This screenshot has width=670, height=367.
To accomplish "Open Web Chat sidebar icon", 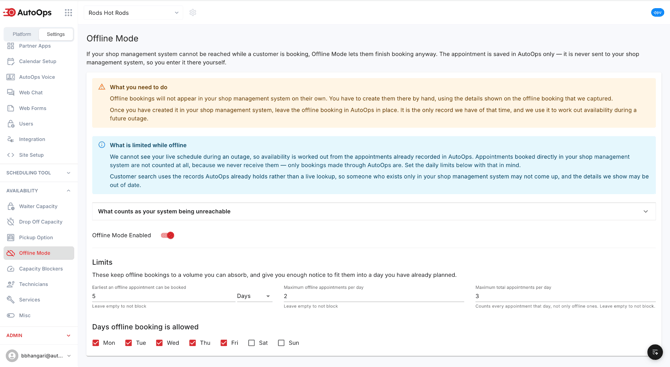I will coord(11,93).
